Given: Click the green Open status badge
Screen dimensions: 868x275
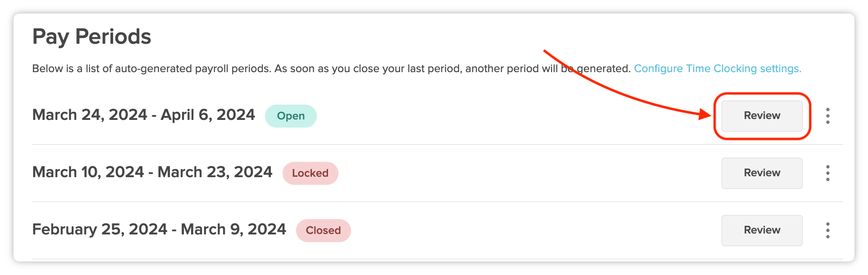Looking at the screenshot, I should 291,116.
